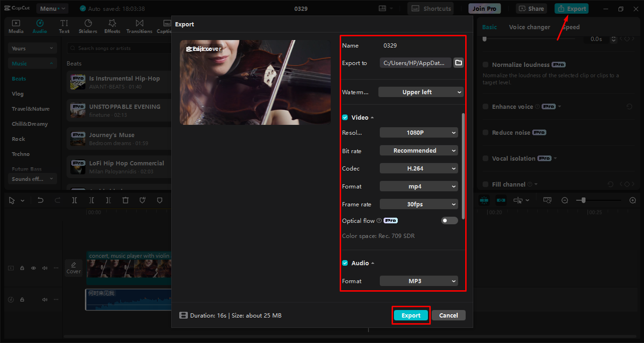This screenshot has width=644, height=343.
Task: Click the teal Export button in dialog
Action: (x=411, y=315)
